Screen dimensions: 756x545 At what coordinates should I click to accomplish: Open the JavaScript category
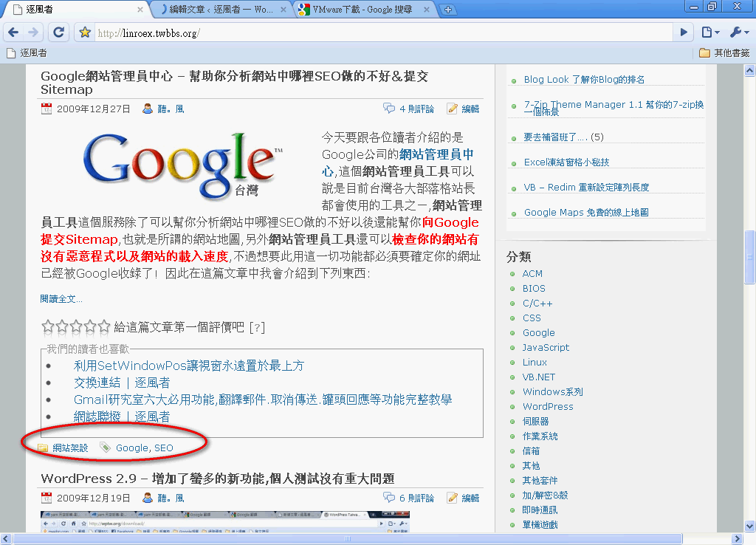pyautogui.click(x=546, y=347)
